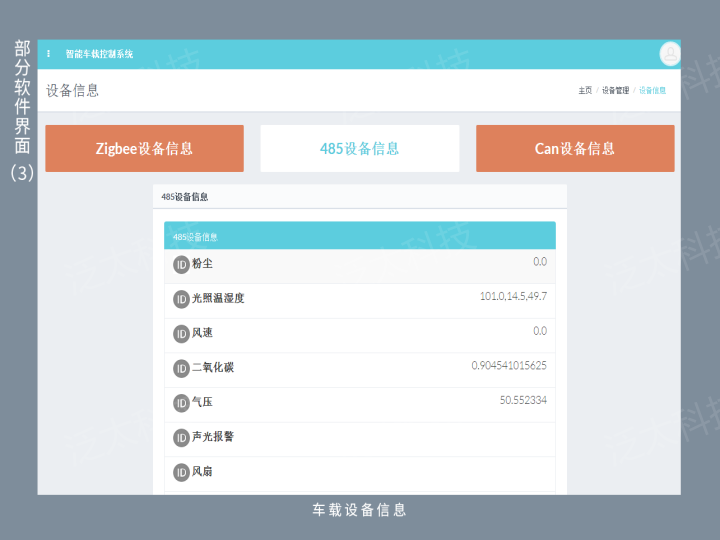Viewport: 720px width, 540px height.
Task: Open the three-dot menu in the header
Action: 49,54
